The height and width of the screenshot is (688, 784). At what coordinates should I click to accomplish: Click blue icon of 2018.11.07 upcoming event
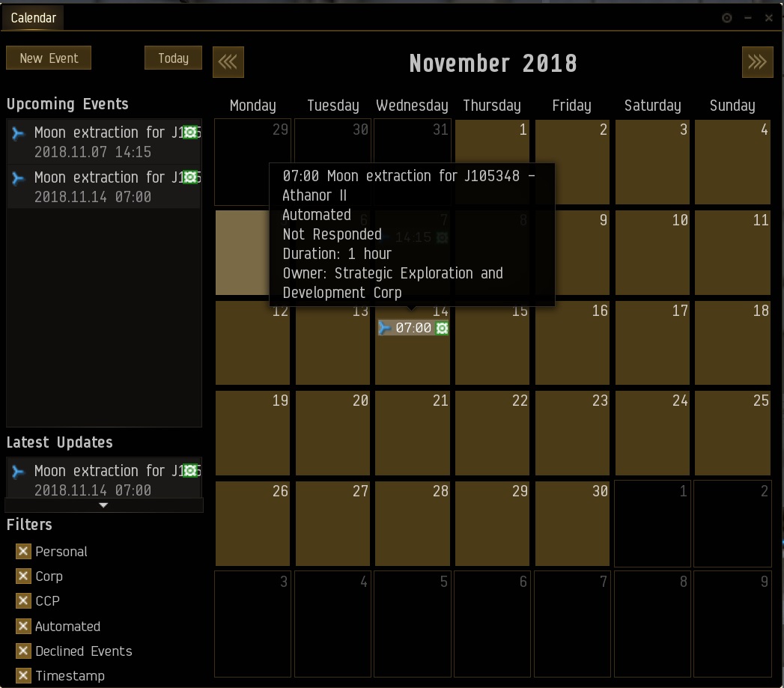click(19, 134)
